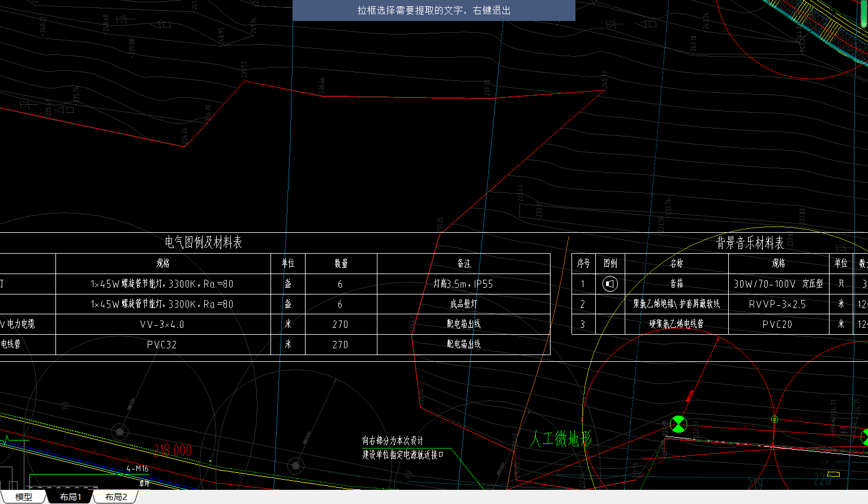Click quantity 6 in the 成品壁灯 row
868x504 pixels.
(x=340, y=305)
